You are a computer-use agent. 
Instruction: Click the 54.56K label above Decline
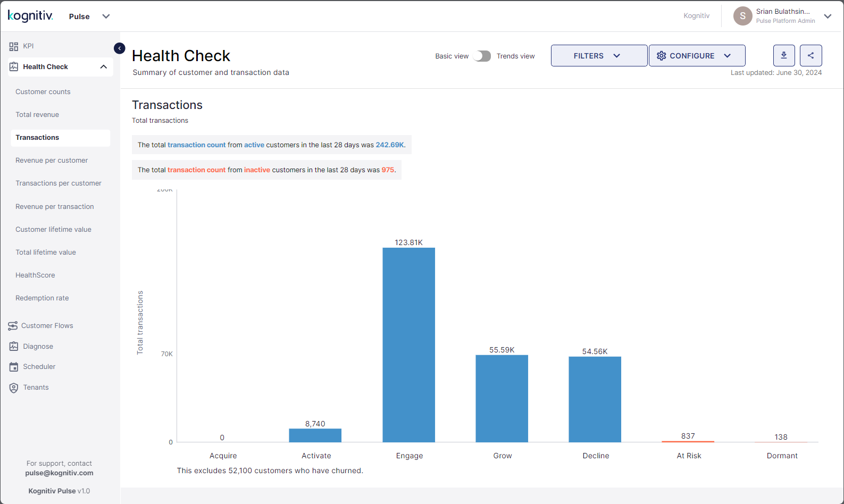595,351
